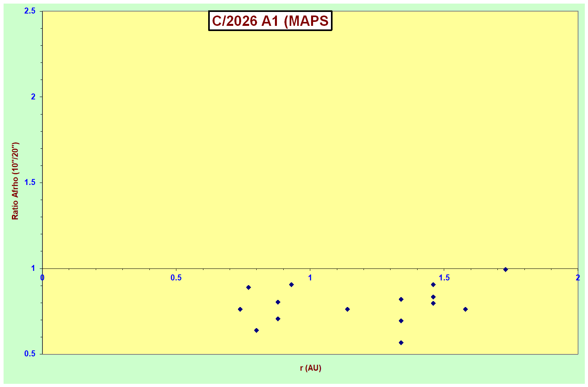Select the leftmost data point in the scatter

240,309
